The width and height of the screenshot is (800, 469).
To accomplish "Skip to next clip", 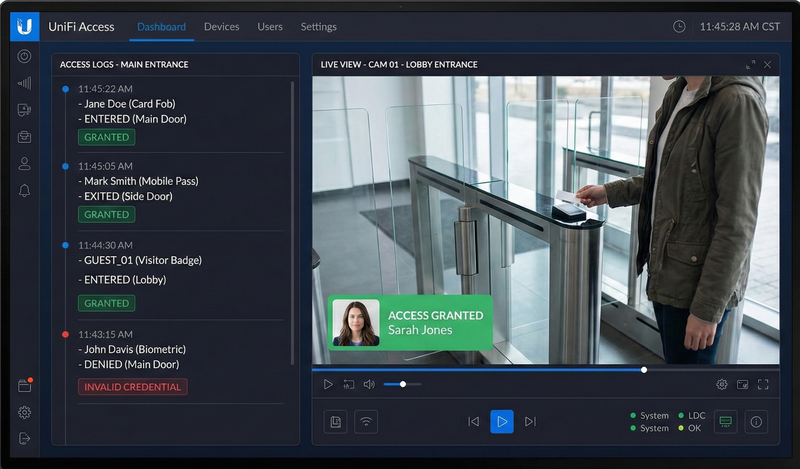I will pos(531,422).
